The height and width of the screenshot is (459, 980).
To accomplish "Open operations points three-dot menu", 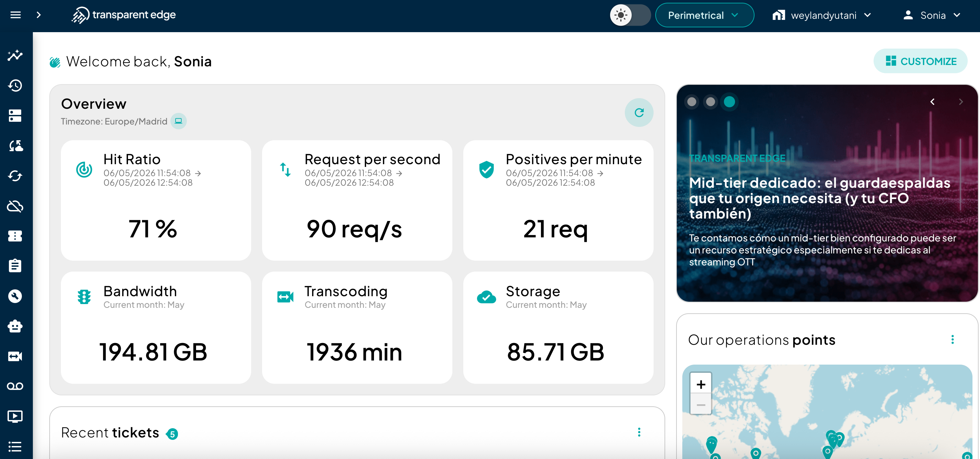I will tap(952, 340).
